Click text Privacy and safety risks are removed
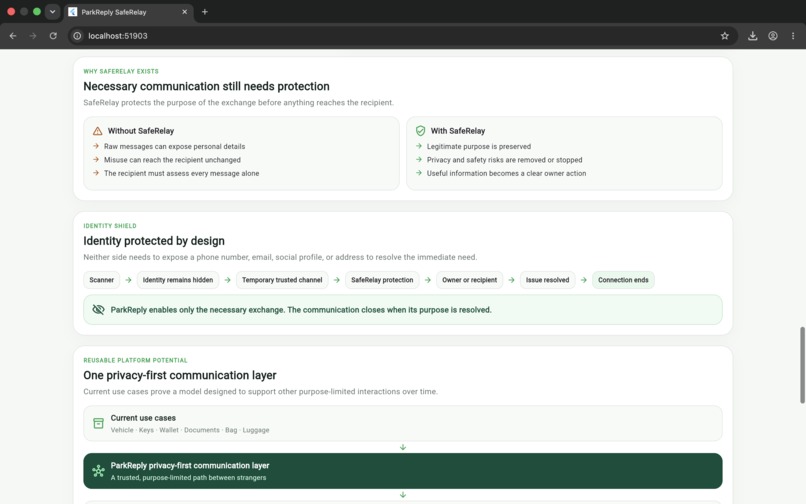The image size is (806, 504). tap(504, 160)
